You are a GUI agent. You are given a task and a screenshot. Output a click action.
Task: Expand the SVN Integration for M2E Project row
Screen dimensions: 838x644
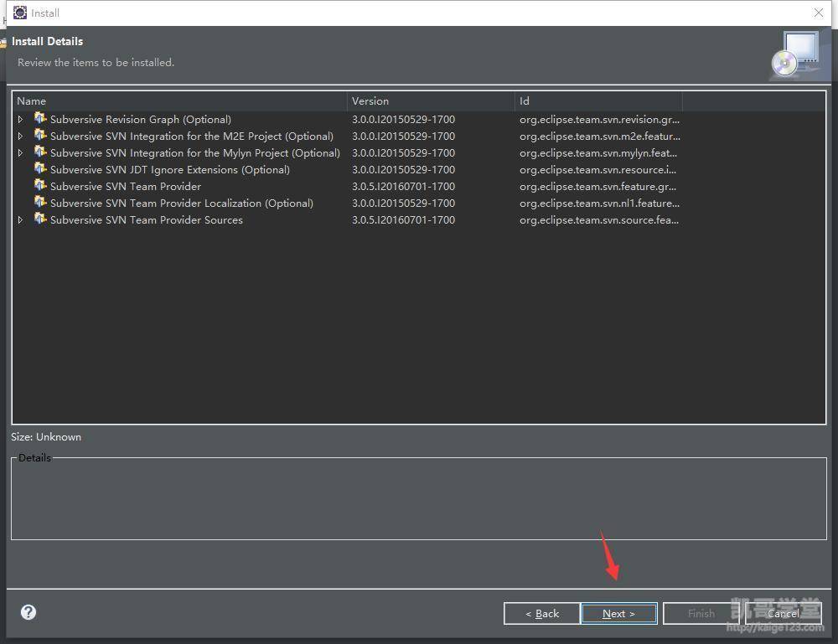pos(20,137)
